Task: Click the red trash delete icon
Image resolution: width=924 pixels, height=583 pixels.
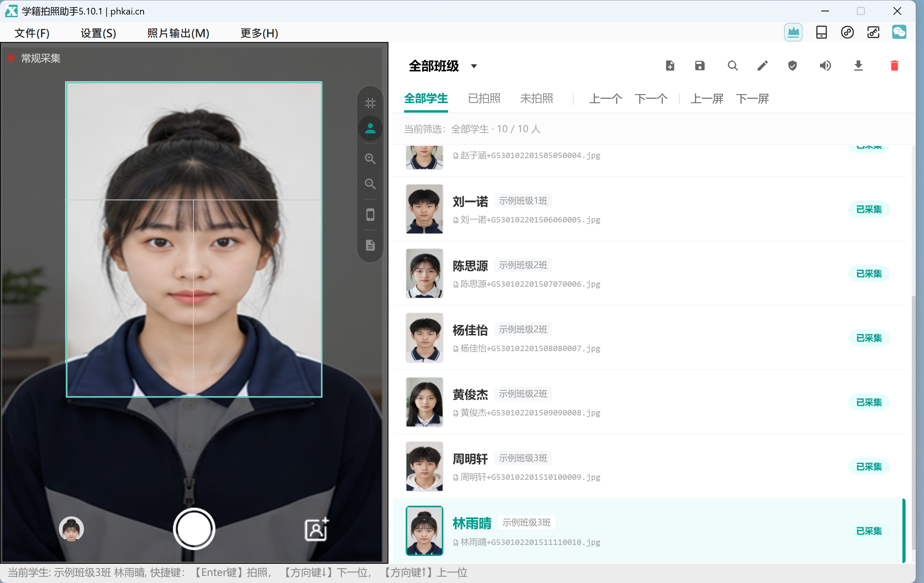Action: [894, 66]
